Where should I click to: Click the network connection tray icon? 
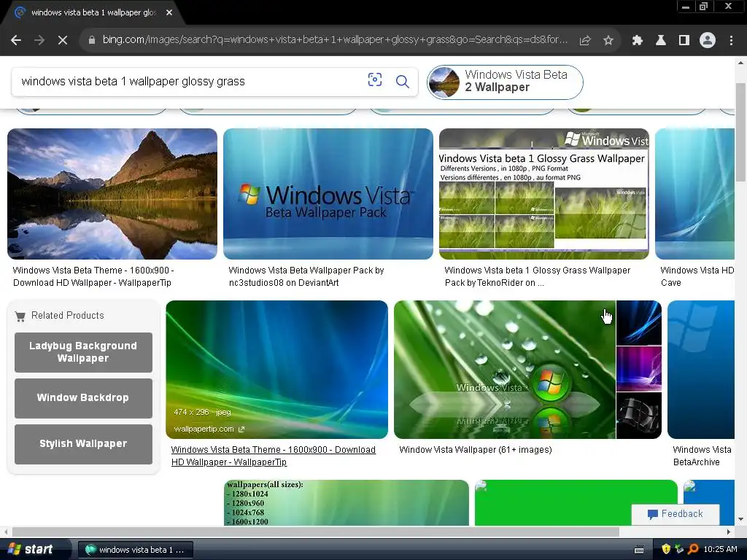coord(679,549)
